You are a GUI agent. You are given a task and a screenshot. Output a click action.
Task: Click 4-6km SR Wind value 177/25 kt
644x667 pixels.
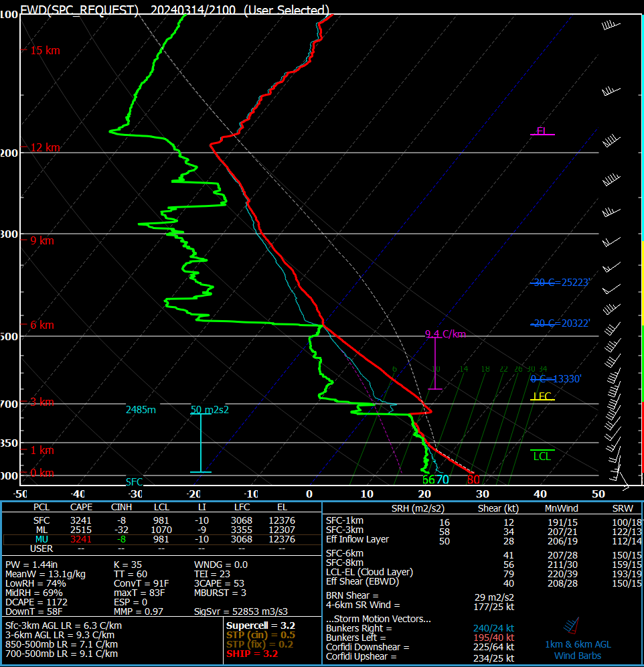pos(494,607)
